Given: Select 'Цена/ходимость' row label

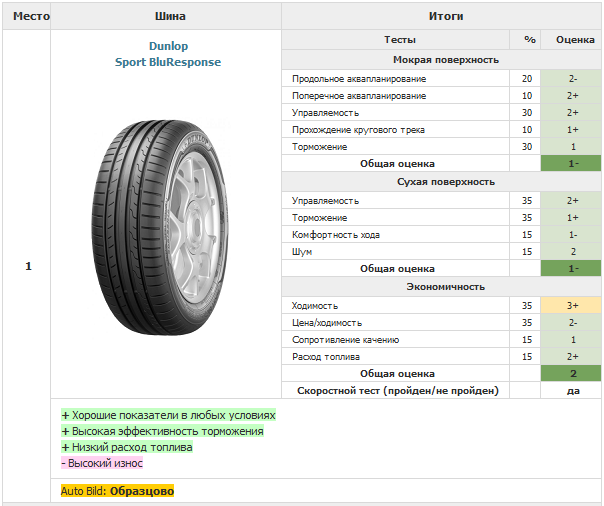Looking at the screenshot, I should click(327, 323).
